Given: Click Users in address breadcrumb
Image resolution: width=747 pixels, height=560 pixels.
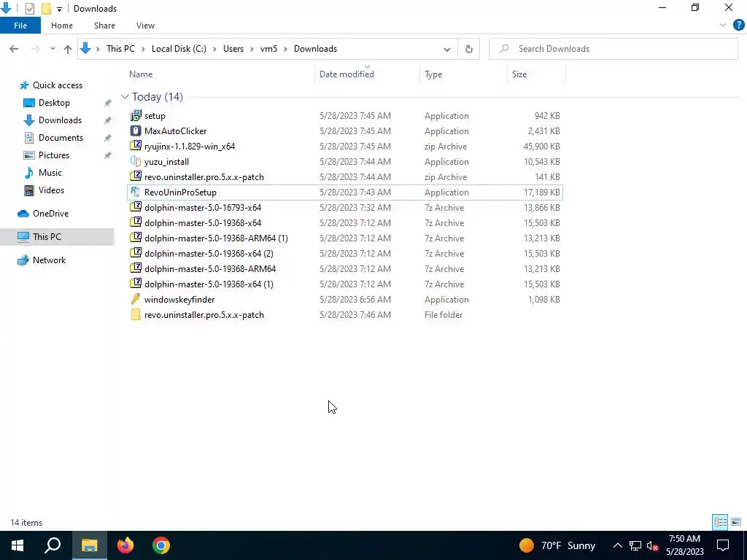Looking at the screenshot, I should click(233, 49).
